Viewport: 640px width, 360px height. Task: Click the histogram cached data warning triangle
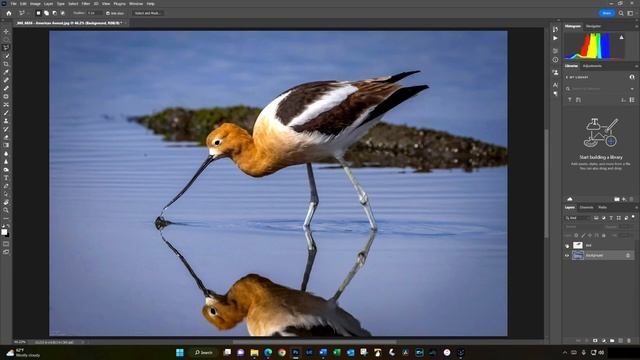(x=621, y=37)
